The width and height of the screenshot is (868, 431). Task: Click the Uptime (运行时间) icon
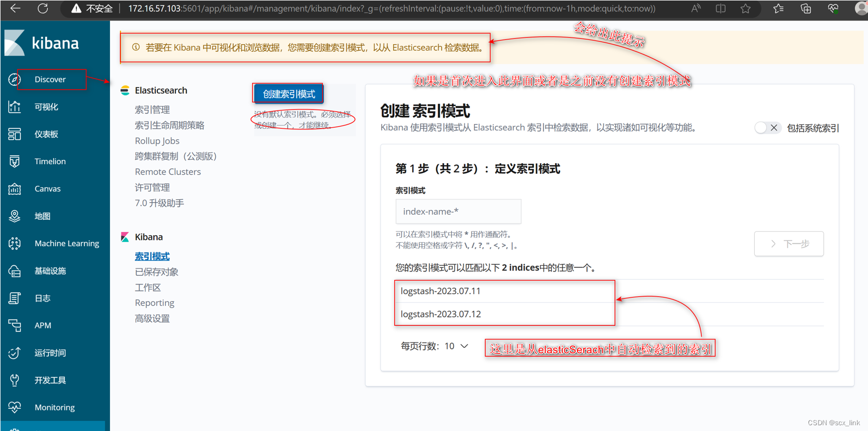15,353
